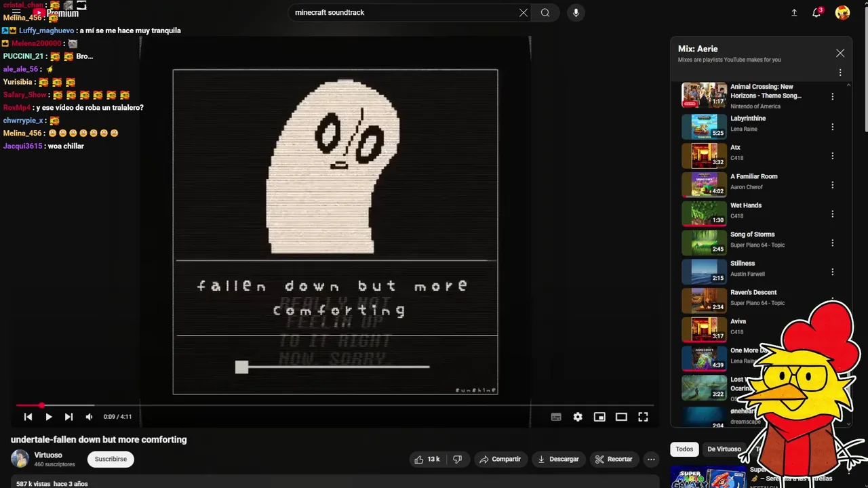Viewport: 868px width, 488px height.
Task: Toggle subtitles on the player
Action: [556, 417]
